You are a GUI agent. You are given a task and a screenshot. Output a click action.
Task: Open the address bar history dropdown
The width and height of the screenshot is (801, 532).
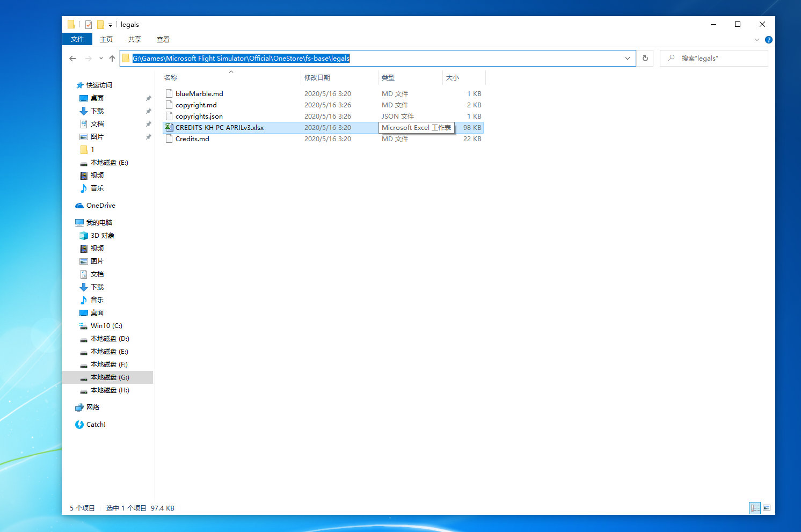point(628,59)
